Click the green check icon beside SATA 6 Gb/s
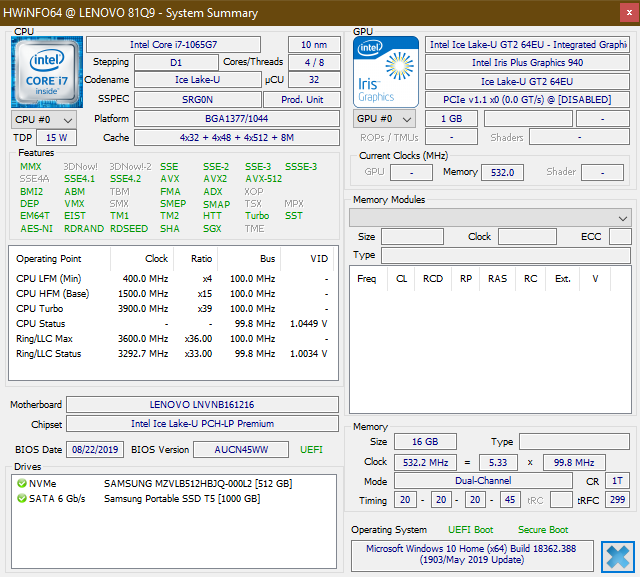 (21, 499)
